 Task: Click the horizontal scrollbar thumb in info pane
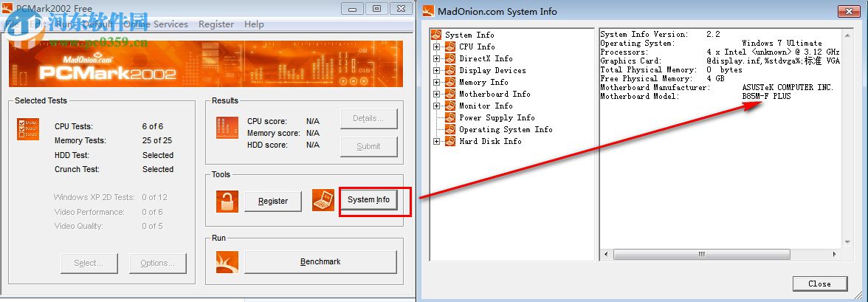click(x=702, y=254)
